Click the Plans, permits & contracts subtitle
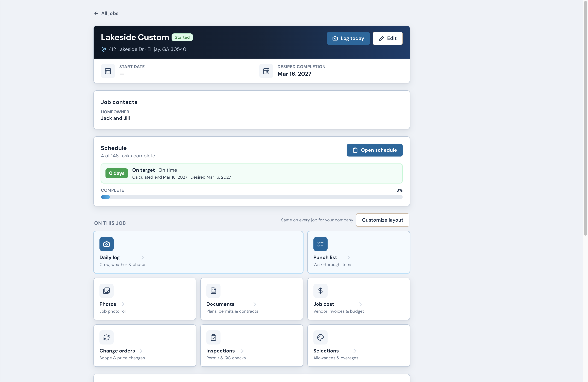This screenshot has width=588, height=382. [232, 311]
